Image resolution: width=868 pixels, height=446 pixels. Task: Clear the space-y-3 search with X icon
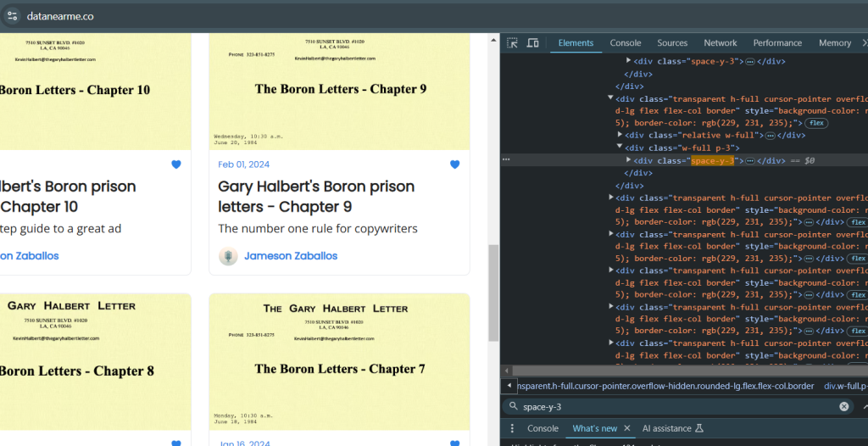coord(844,407)
